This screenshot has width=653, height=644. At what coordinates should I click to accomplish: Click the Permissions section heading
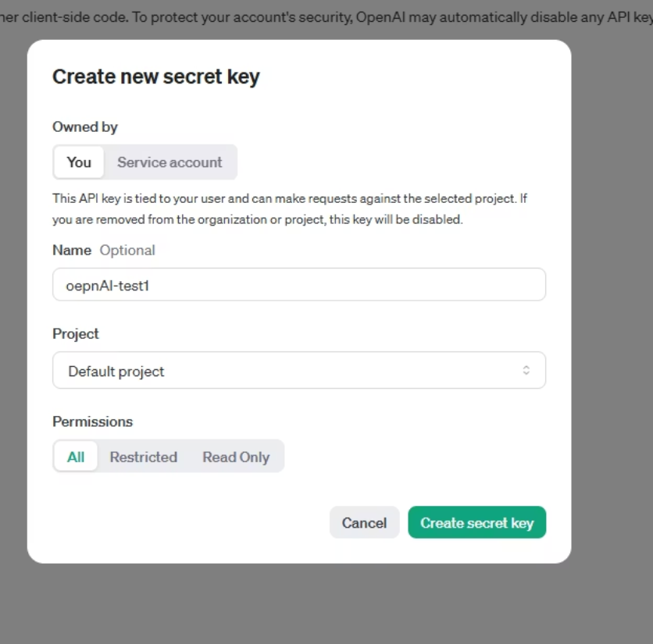click(92, 422)
